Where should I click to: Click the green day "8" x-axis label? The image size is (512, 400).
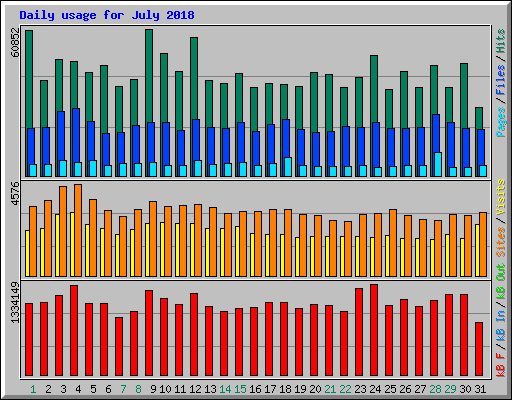[x=138, y=389]
